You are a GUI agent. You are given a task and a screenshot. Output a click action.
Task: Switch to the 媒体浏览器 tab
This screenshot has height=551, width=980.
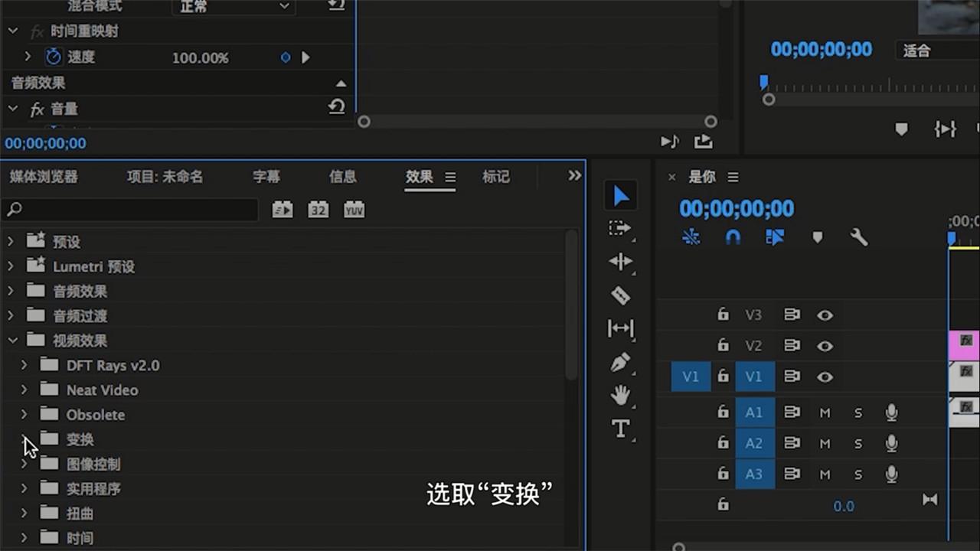click(x=44, y=177)
